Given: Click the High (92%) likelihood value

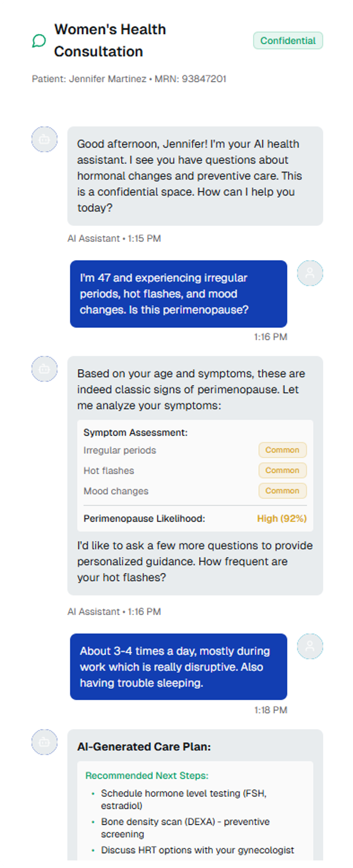Looking at the screenshot, I should tap(282, 519).
